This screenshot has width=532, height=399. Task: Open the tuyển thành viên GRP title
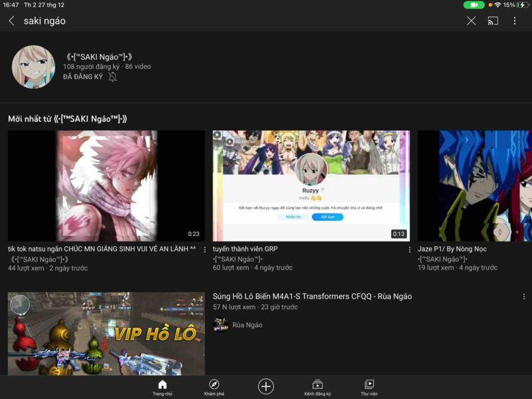(x=245, y=249)
